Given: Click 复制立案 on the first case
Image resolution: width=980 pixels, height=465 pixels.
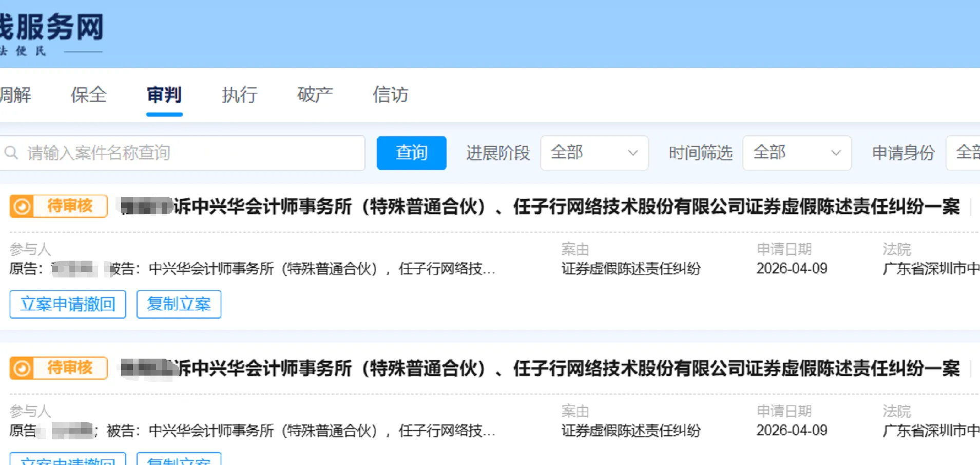Looking at the screenshot, I should (x=179, y=304).
